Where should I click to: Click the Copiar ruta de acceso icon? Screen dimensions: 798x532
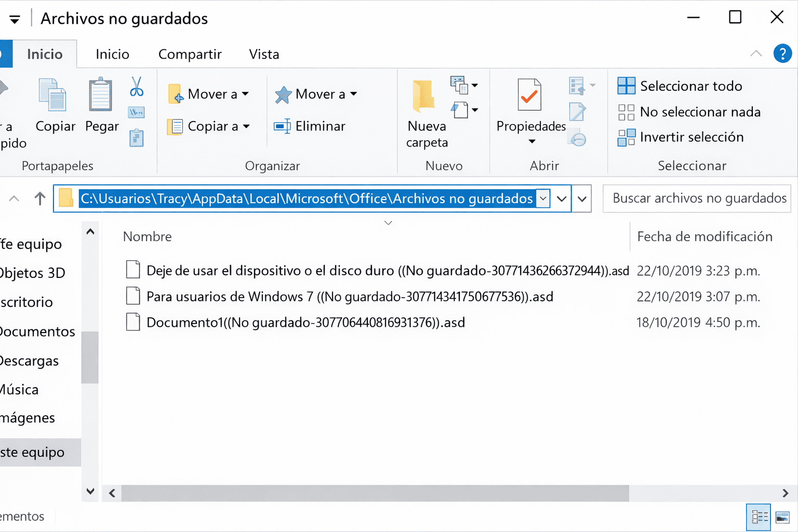(x=136, y=112)
